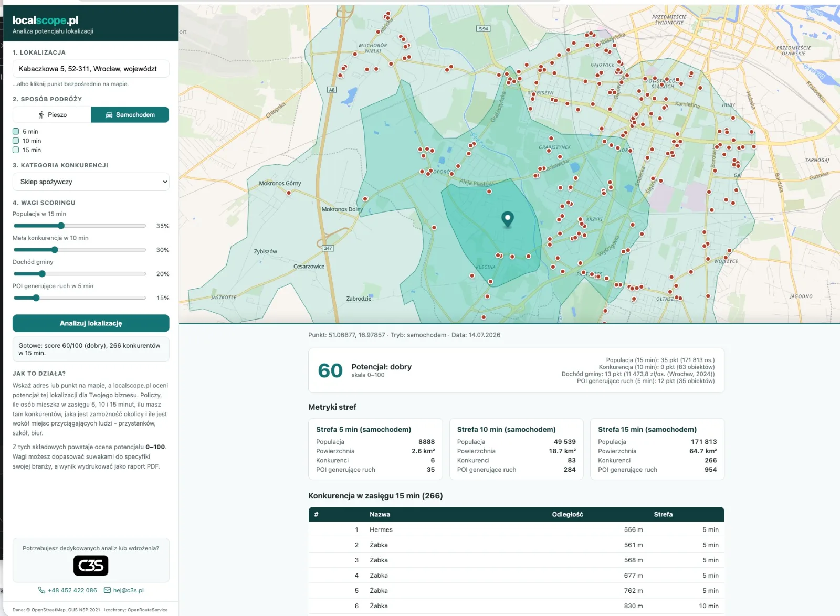Click the Strefa 15 min (samochodem) card
This screenshot has height=616, width=840.
pyautogui.click(x=657, y=449)
